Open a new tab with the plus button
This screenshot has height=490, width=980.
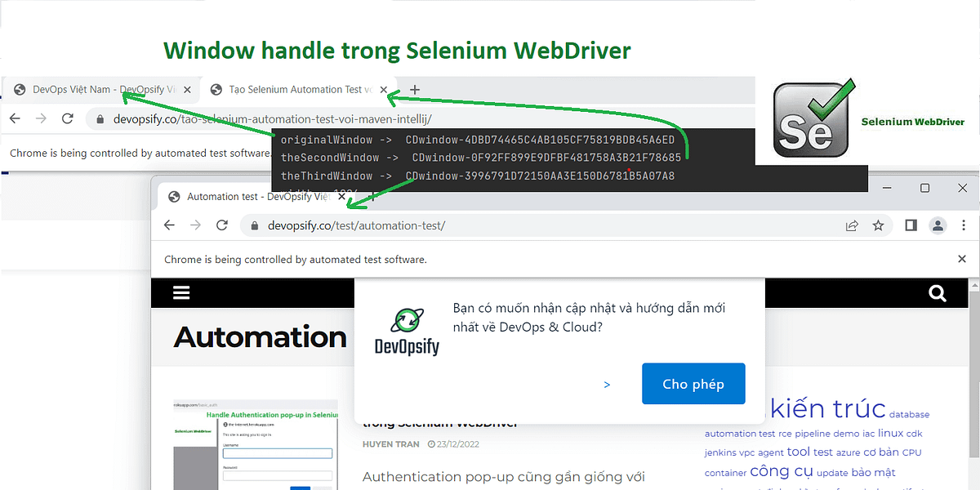click(414, 89)
